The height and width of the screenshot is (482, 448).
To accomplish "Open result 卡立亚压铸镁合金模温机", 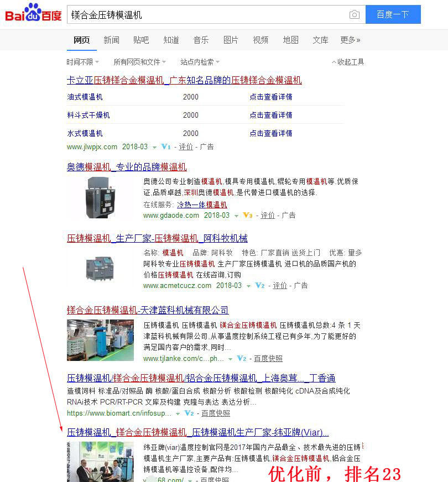I will (184, 80).
